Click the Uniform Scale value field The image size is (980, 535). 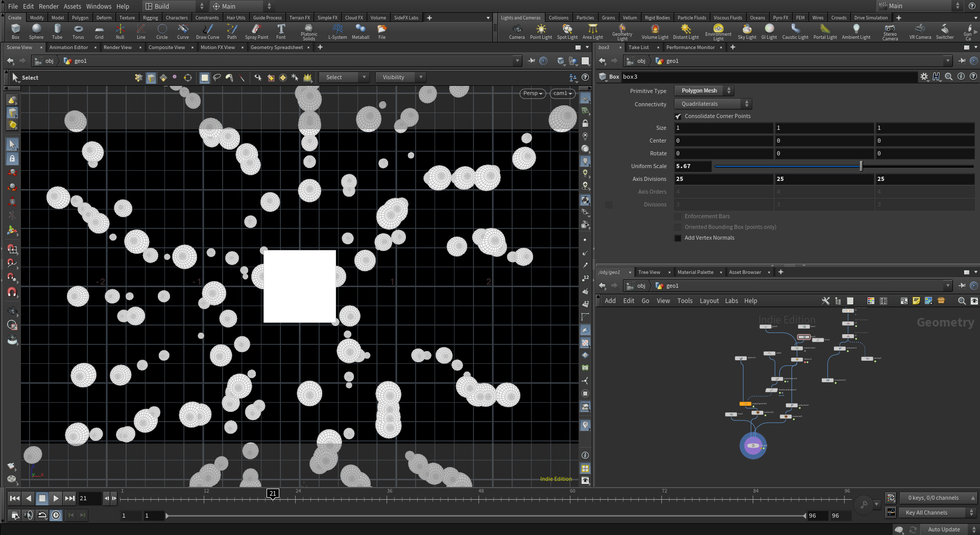692,166
